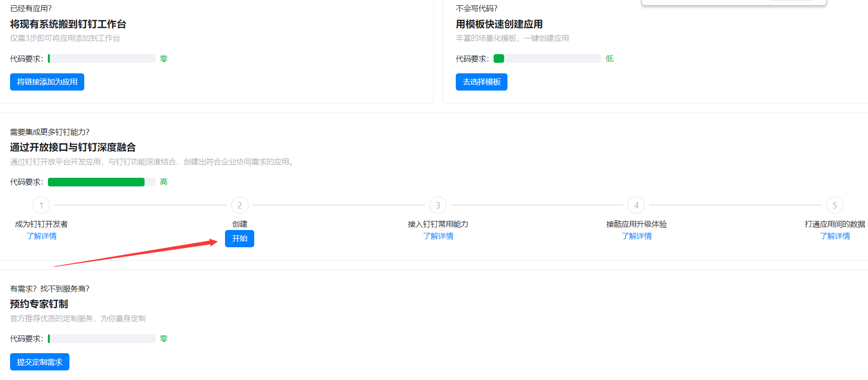Click the text 有需求? 找不到服务商?
Image resolution: width=868 pixels, height=380 pixels.
pyautogui.click(x=50, y=289)
